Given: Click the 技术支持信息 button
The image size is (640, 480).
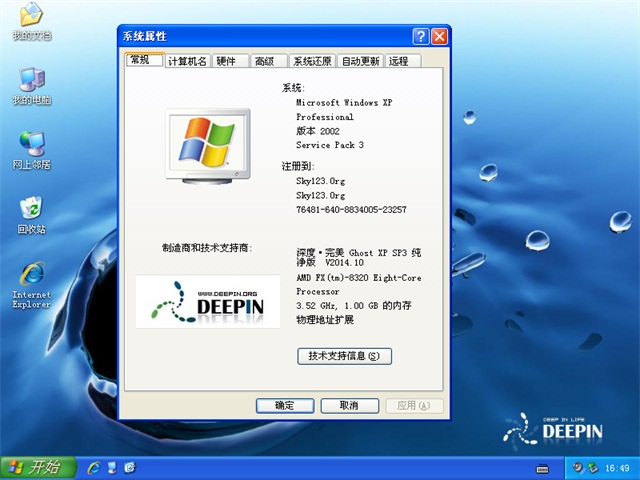Looking at the screenshot, I should tap(344, 356).
